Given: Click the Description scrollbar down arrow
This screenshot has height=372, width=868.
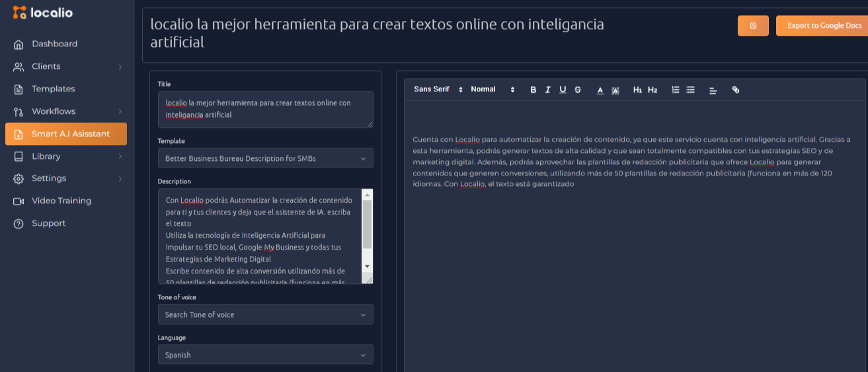Looking at the screenshot, I should [368, 266].
